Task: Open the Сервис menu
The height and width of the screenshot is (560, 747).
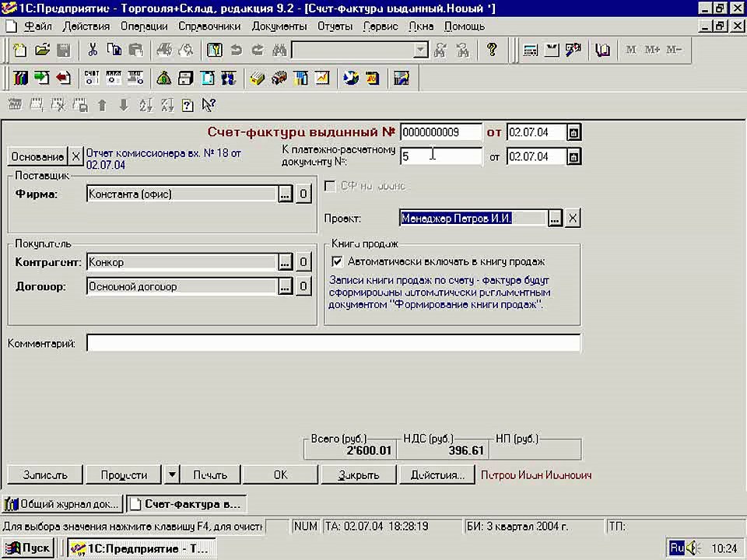Action: 381,26
